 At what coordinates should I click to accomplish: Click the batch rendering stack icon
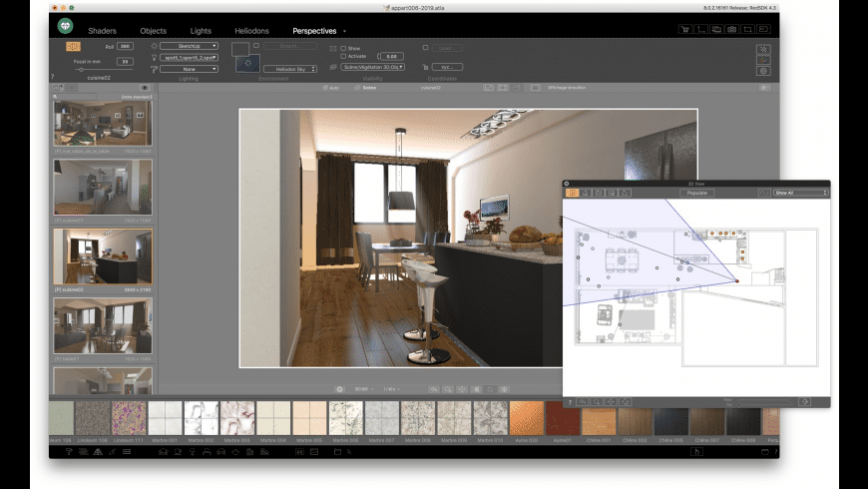click(716, 29)
